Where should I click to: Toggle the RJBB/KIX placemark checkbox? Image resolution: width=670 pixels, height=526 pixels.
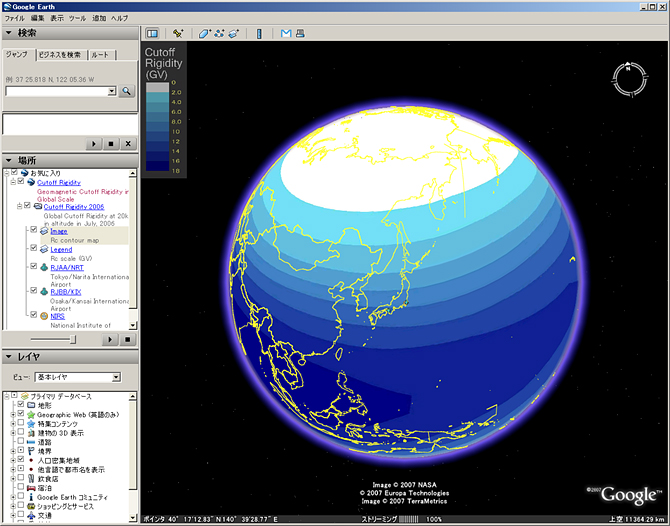tap(33, 291)
